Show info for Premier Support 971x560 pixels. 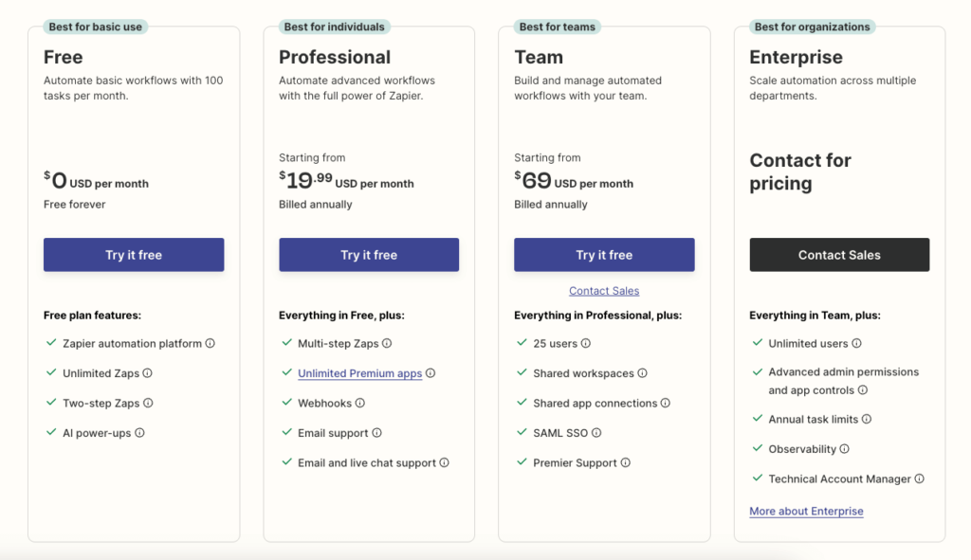coord(626,462)
